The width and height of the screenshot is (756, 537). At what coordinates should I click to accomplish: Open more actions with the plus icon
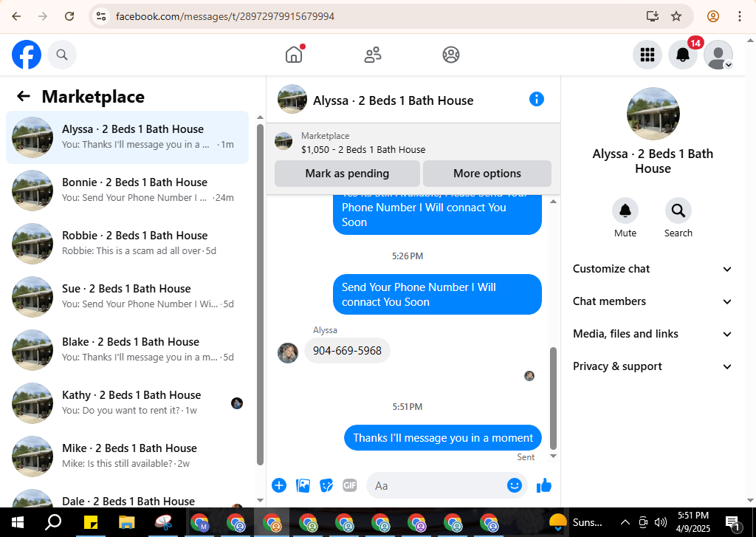(279, 485)
